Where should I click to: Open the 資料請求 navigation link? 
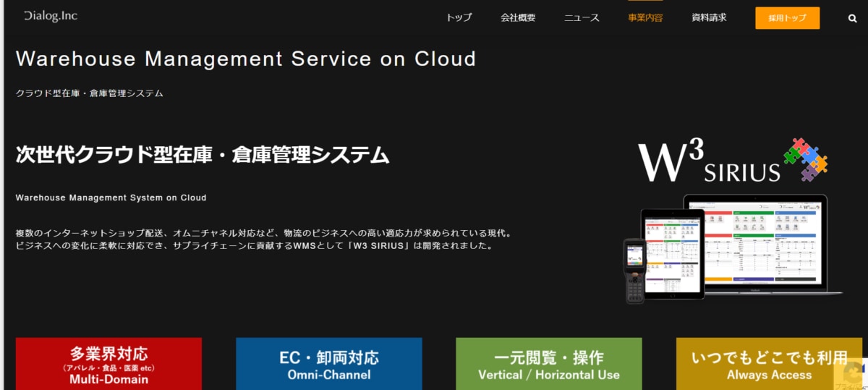click(x=709, y=18)
